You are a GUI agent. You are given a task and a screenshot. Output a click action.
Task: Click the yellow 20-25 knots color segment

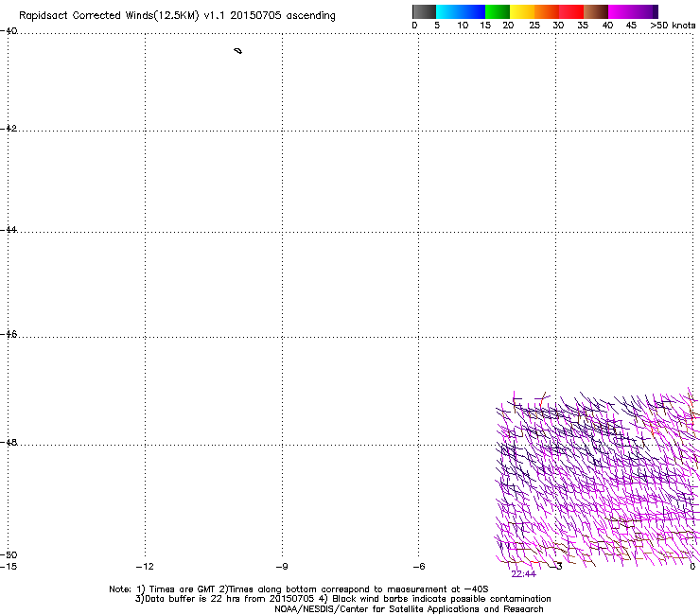(522, 11)
